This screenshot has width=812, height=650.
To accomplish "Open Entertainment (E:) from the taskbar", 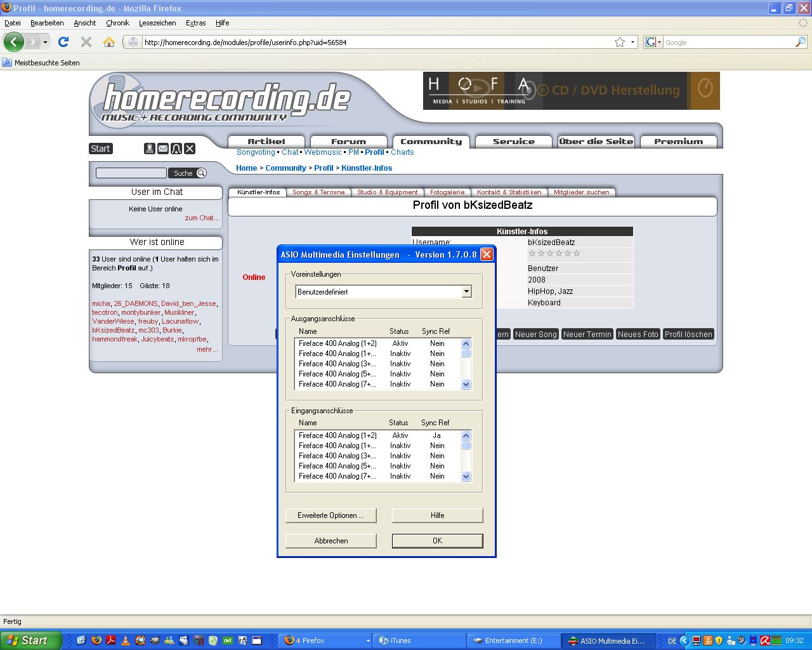I will (514, 641).
